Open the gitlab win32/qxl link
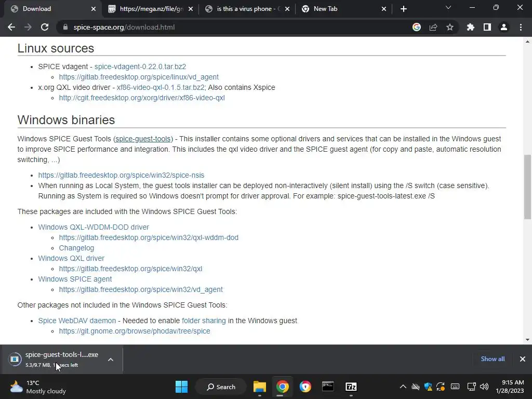532x399 pixels. click(x=130, y=269)
